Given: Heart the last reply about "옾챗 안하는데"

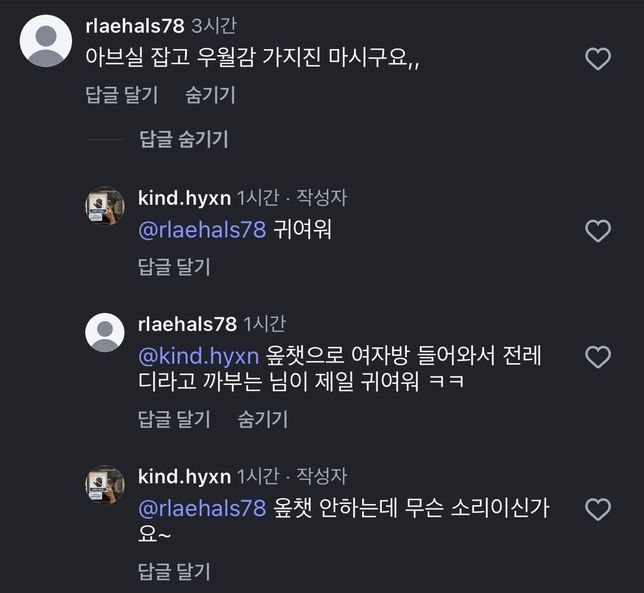Looking at the screenshot, I should (597, 509).
